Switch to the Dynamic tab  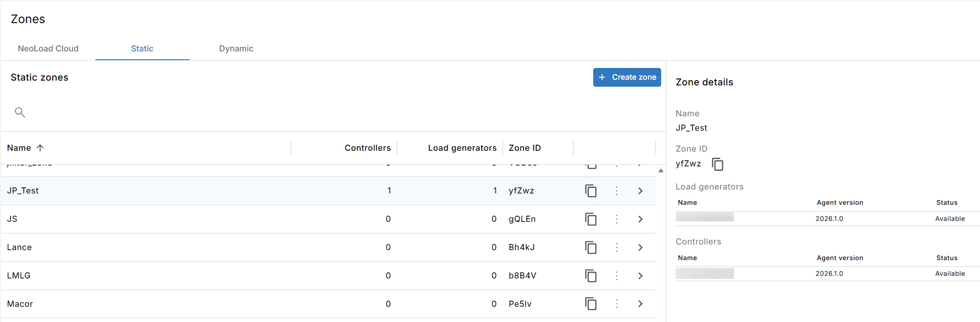(236, 48)
